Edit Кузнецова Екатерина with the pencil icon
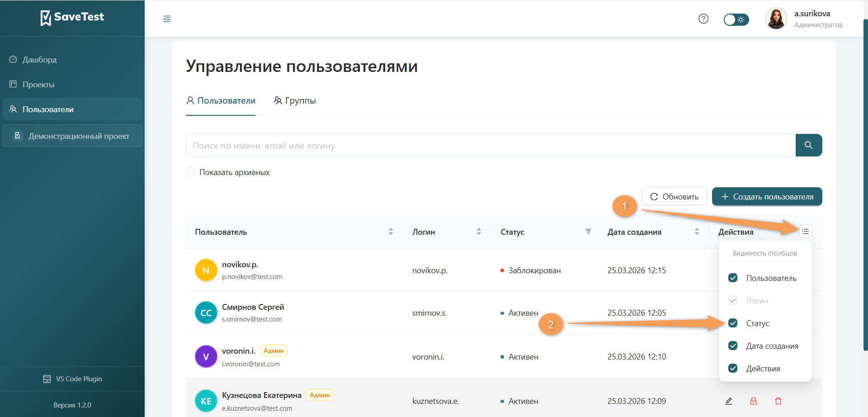 (x=729, y=401)
